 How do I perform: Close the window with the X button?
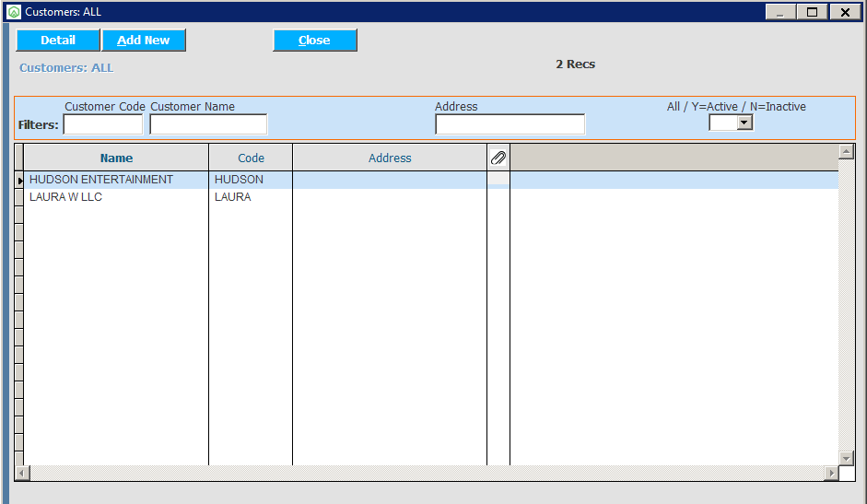coord(845,12)
